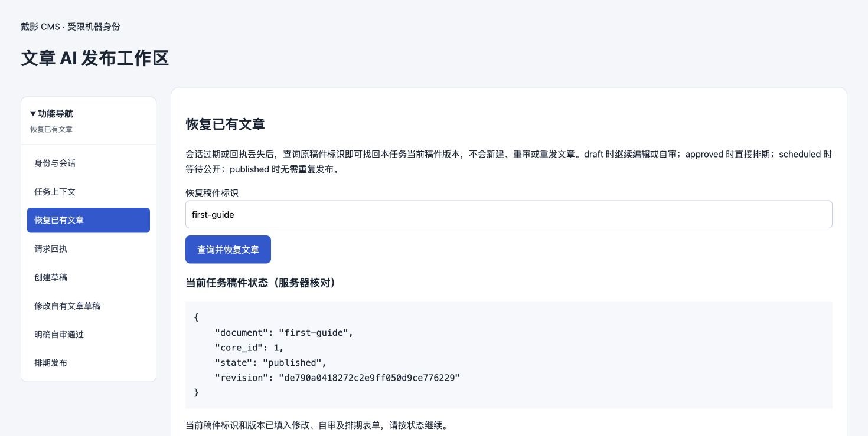Collapse the 功能导航 navigation panel
The image size is (868, 436).
(x=51, y=114)
